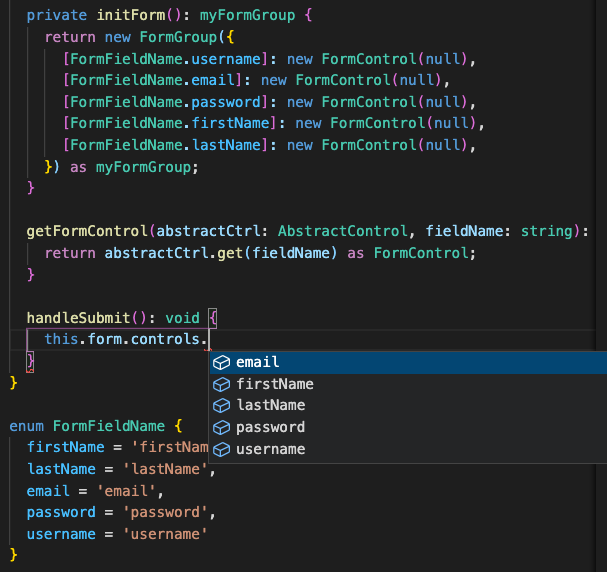Click the fieldName parameter in getFormControl signature
607x572 pixels.
coord(464,231)
